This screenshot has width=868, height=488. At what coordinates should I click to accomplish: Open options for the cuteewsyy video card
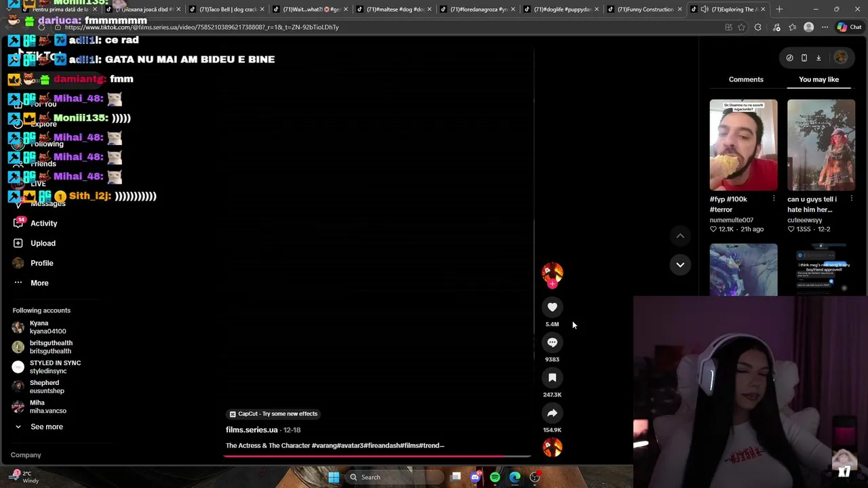tap(851, 199)
